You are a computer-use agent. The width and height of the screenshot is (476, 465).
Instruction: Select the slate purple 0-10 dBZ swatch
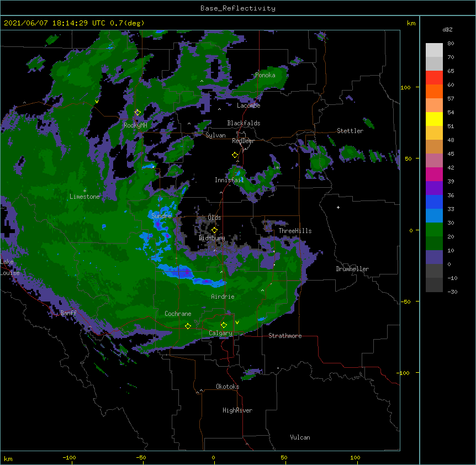(x=434, y=257)
